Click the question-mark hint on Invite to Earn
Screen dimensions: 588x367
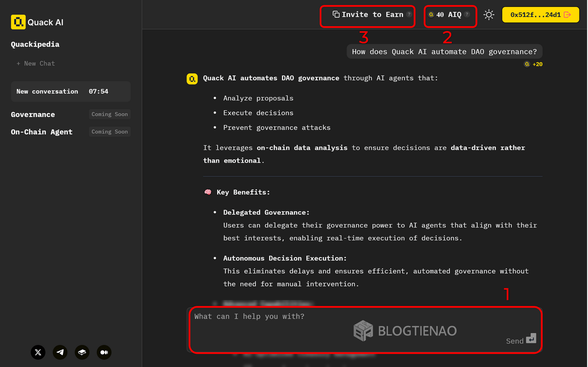(409, 14)
